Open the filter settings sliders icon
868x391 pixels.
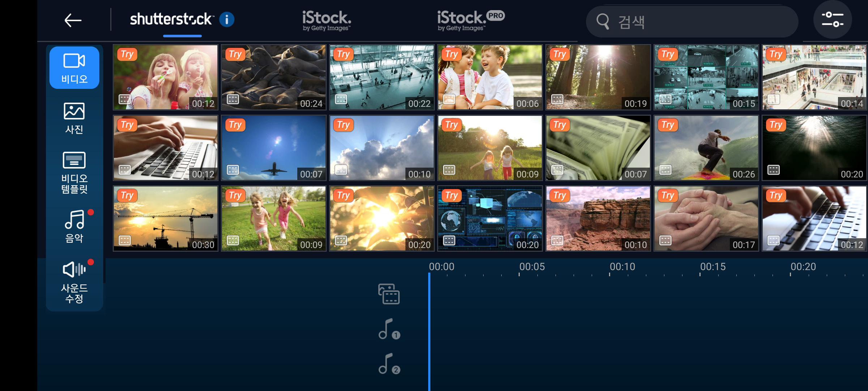(x=833, y=20)
